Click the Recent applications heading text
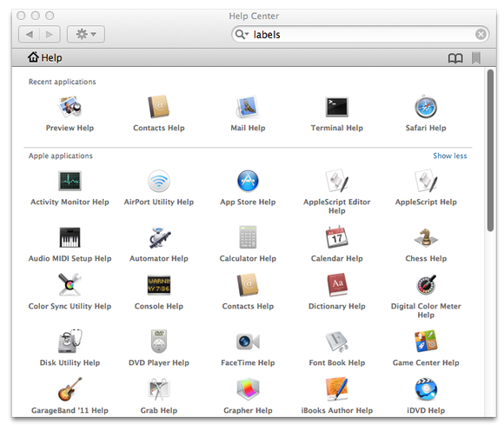 [62, 82]
